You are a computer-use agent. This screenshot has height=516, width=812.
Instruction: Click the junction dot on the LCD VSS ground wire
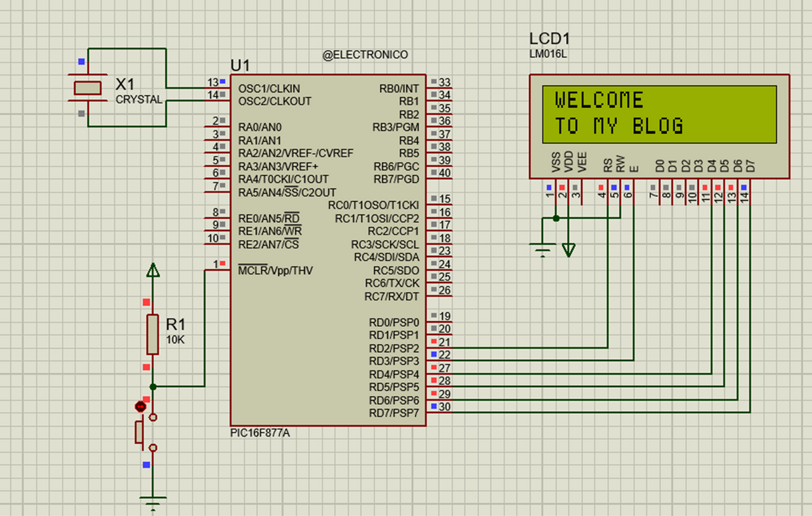(x=556, y=218)
